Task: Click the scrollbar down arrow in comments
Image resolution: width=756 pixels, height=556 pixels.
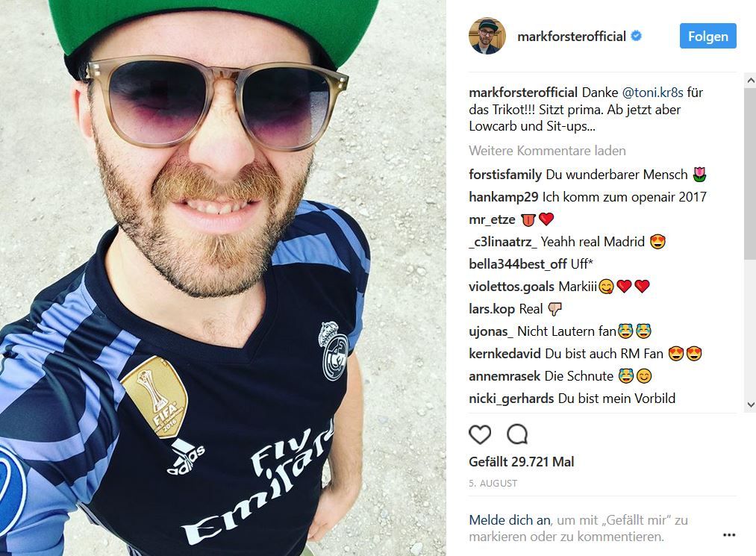Action: 750,405
